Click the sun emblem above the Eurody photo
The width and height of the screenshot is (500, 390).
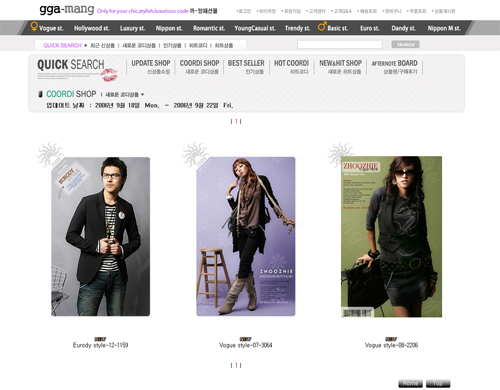[x=50, y=154]
